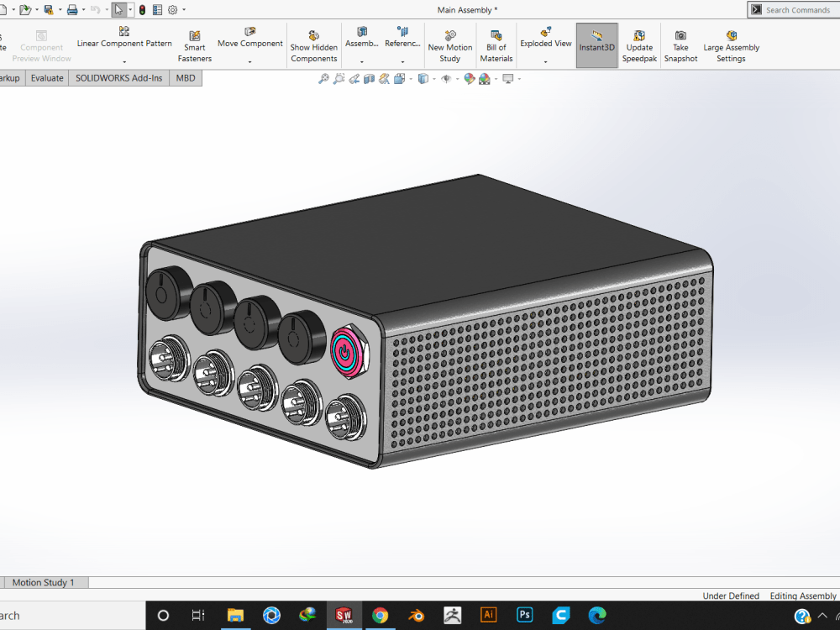Select Zoom to Area icon
840x630 pixels.
pyautogui.click(x=339, y=79)
